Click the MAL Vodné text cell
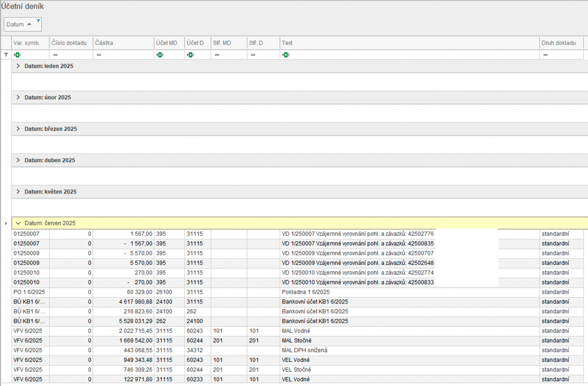The image size is (588, 386). (x=409, y=331)
